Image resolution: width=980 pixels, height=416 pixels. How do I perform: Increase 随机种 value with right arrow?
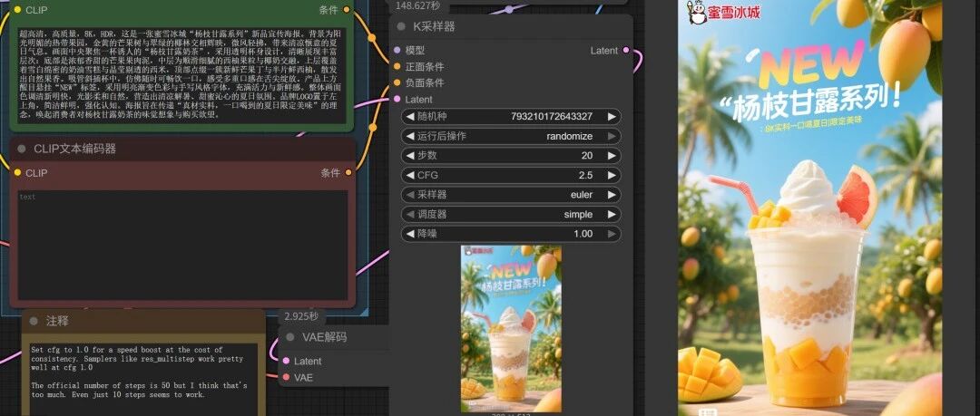[x=612, y=116]
